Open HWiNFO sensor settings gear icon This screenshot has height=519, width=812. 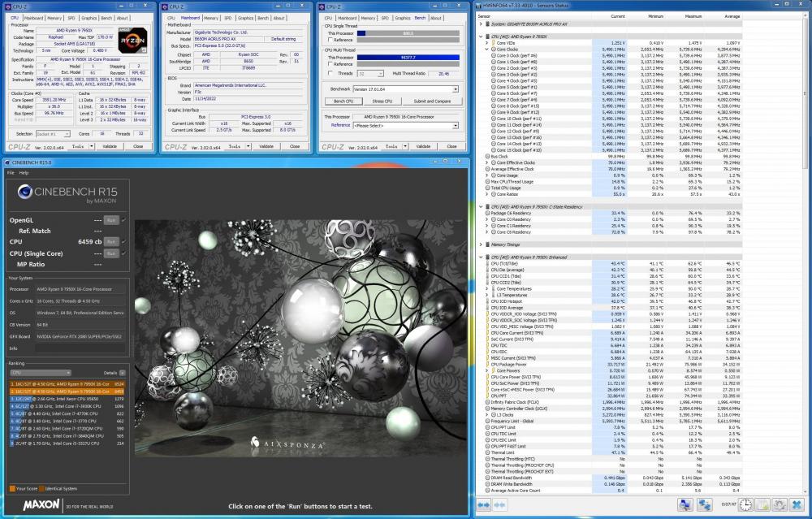tap(780, 505)
